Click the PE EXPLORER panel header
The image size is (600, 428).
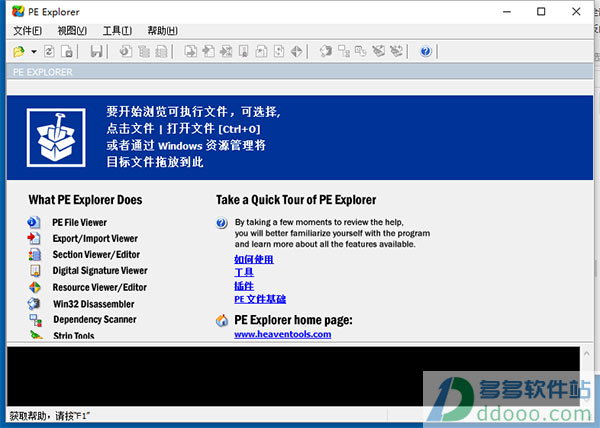(300, 72)
